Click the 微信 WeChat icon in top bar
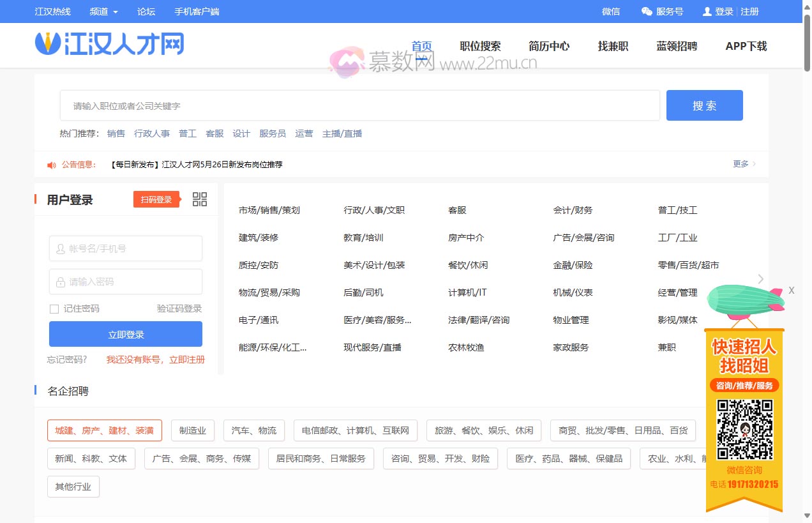 pyautogui.click(x=610, y=11)
